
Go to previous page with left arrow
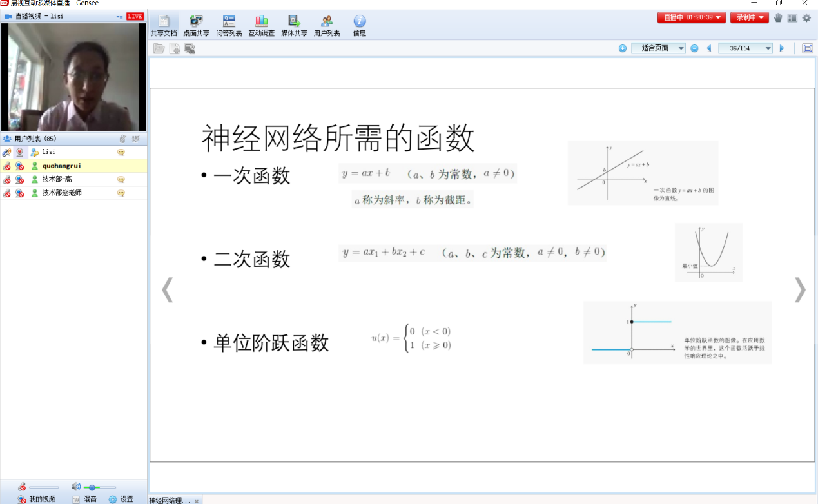709,48
